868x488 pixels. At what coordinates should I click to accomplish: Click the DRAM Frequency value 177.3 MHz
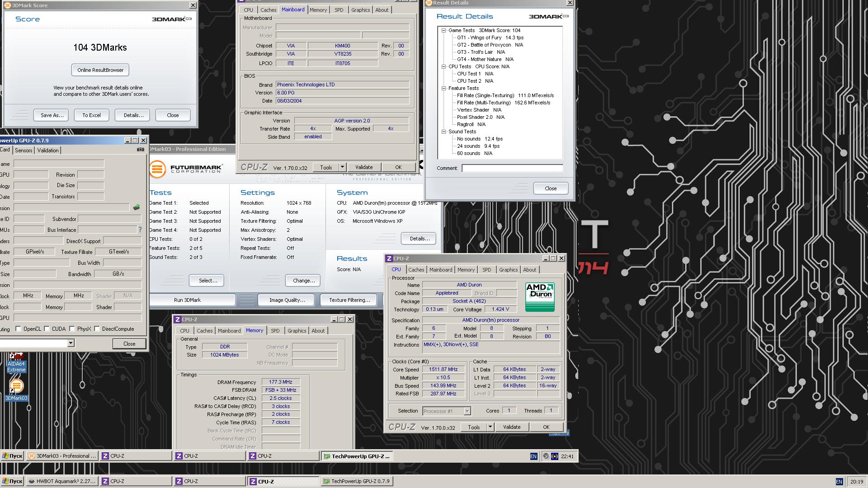tap(280, 382)
